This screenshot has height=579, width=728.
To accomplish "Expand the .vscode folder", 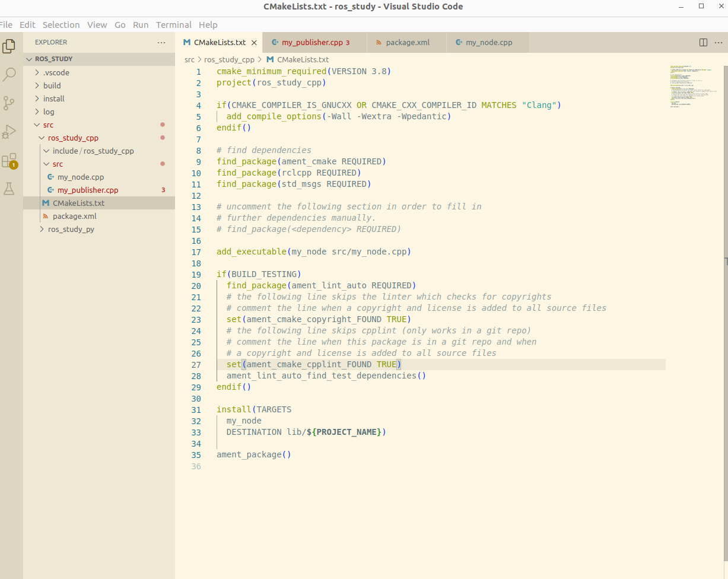I will pyautogui.click(x=99, y=72).
